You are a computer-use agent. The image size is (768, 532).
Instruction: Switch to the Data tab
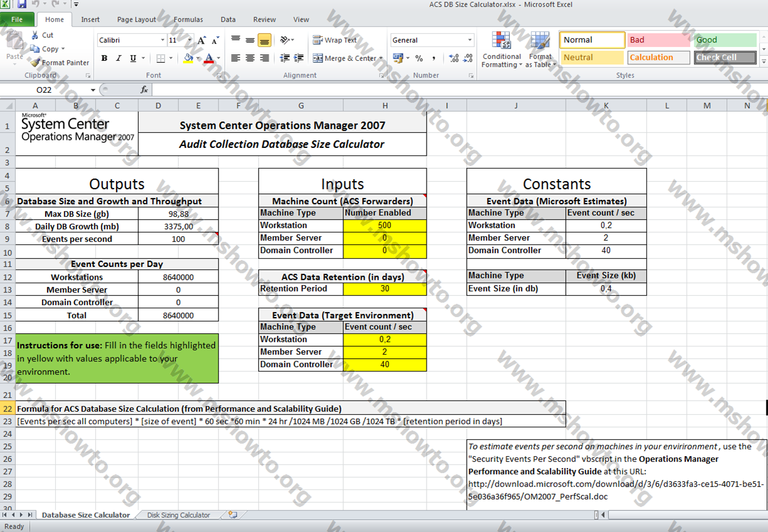pos(228,19)
